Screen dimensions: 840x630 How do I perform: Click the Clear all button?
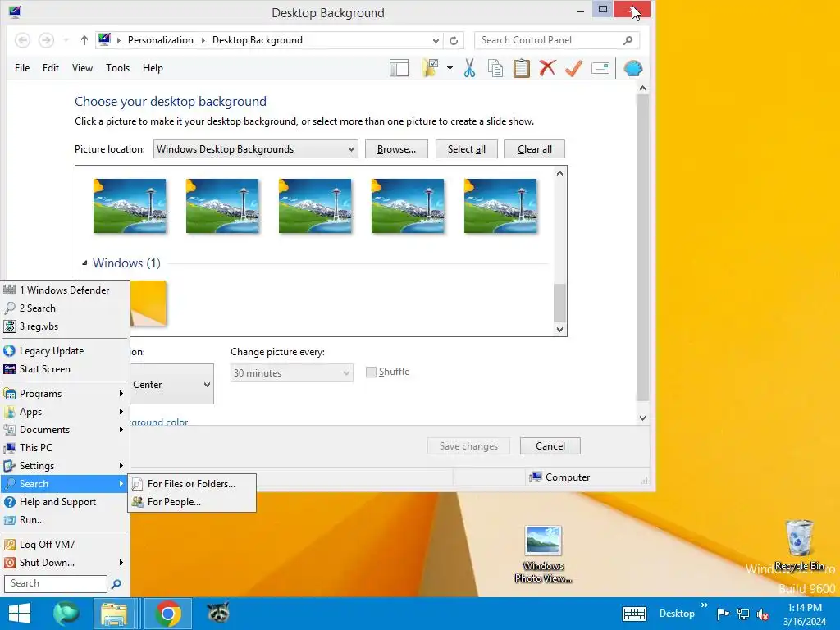click(x=535, y=149)
